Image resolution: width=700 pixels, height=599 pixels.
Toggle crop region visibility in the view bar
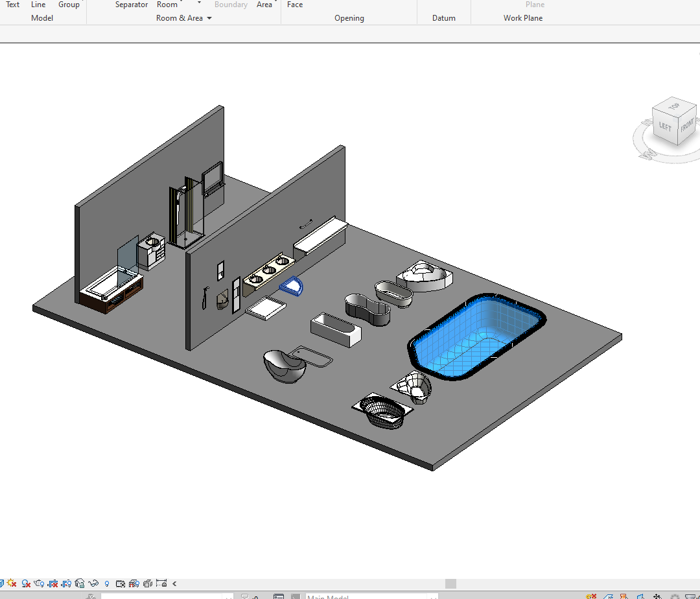click(66, 583)
